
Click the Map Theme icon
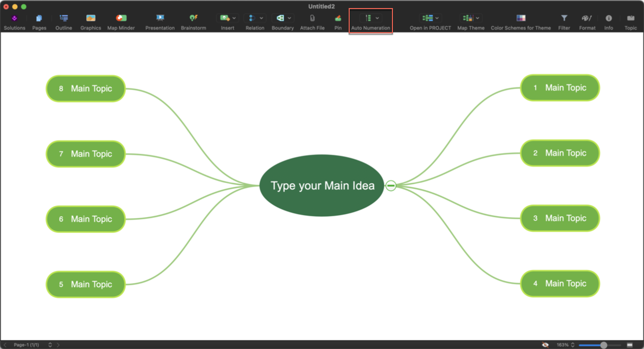[x=468, y=18]
